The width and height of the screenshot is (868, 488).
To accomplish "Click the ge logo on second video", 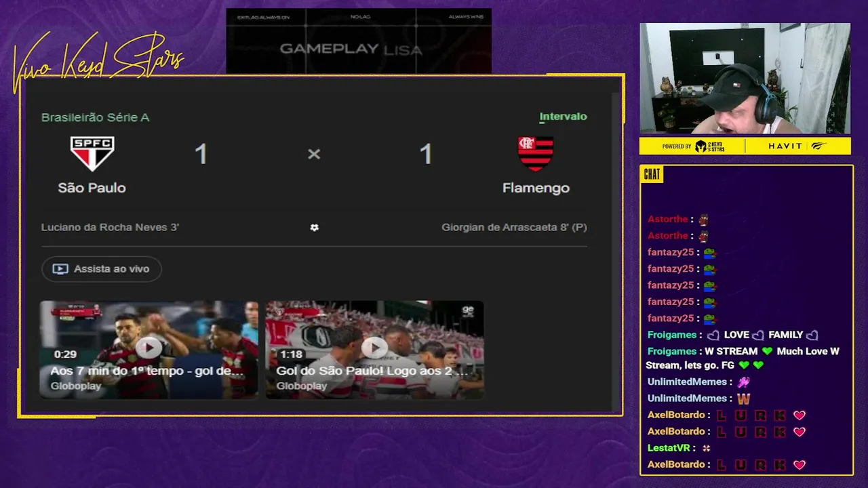I will point(467,311).
